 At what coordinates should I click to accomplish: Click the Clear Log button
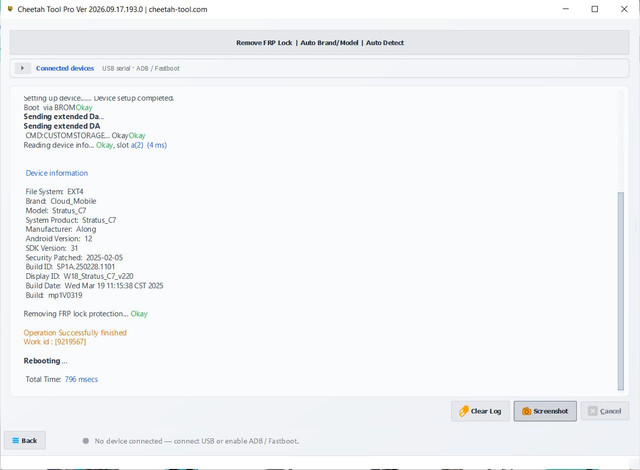click(480, 411)
